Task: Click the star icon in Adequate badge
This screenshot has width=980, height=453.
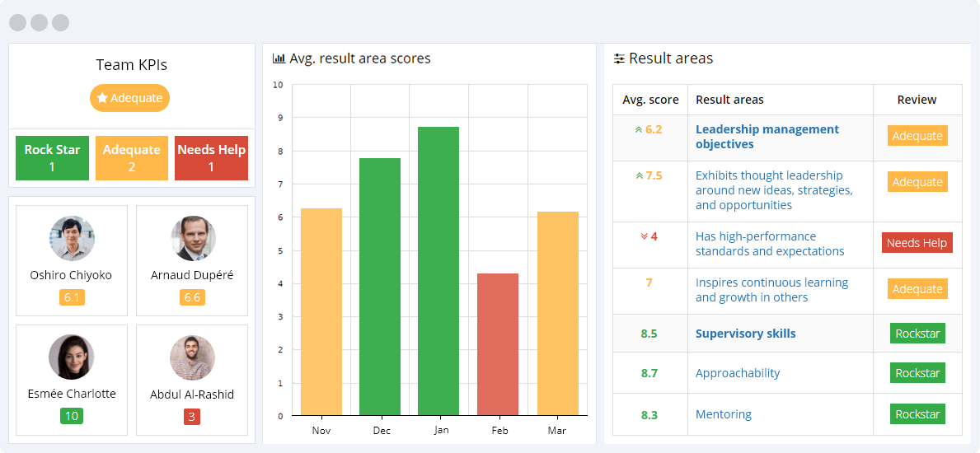Action: click(102, 98)
